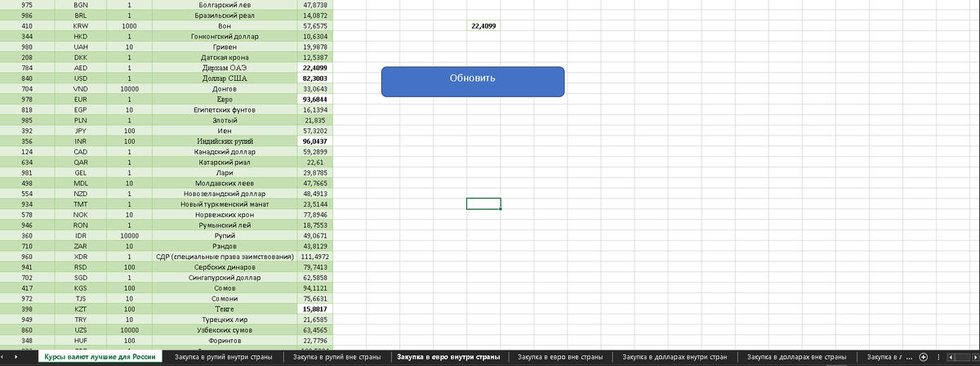Select the KGS code cell

tap(81, 288)
